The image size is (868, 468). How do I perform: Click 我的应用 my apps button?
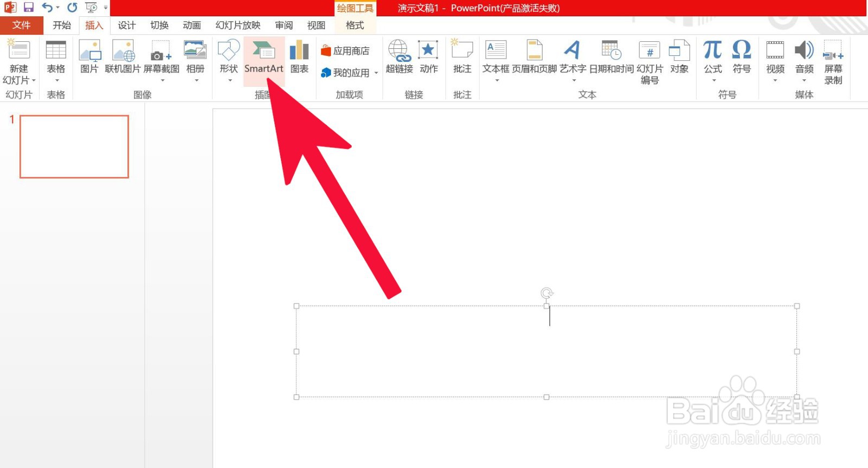345,73
